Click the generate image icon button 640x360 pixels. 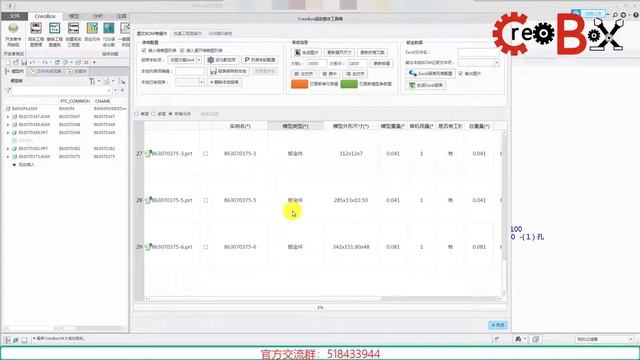click(x=306, y=52)
